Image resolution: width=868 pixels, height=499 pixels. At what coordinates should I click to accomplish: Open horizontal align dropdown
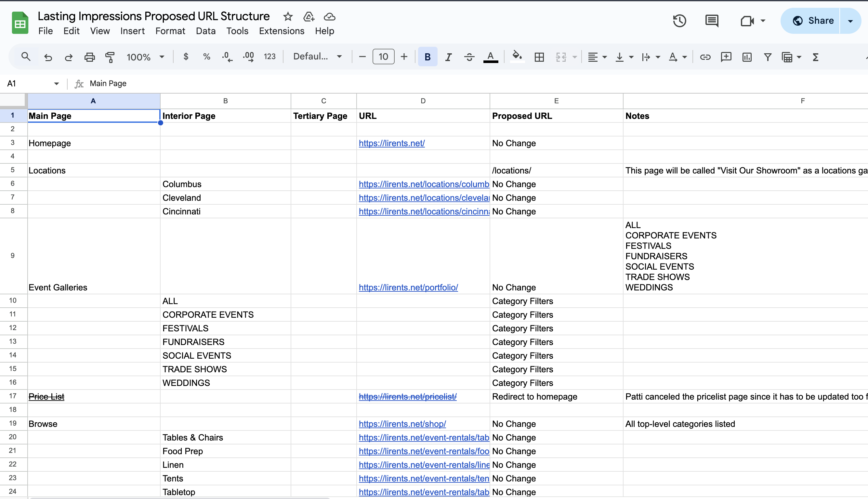[597, 57]
